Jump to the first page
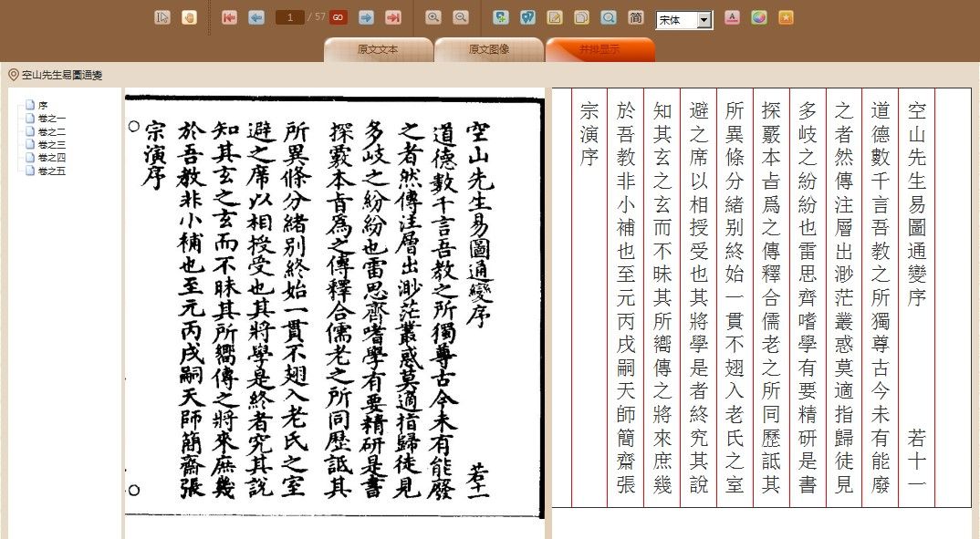The image size is (980, 539). pyautogui.click(x=229, y=17)
